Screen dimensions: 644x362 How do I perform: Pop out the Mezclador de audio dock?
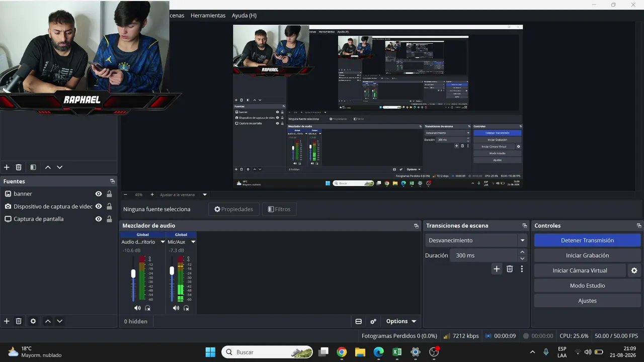click(x=416, y=226)
